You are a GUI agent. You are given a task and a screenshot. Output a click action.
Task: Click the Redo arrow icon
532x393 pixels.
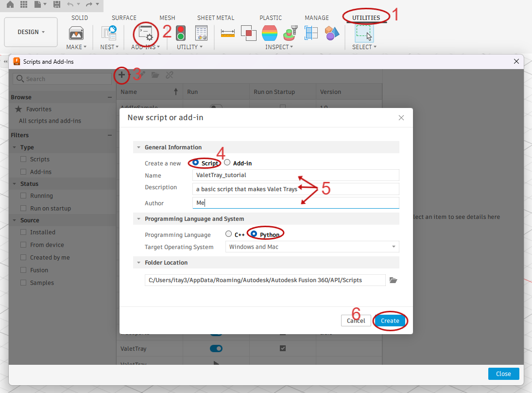(x=89, y=4)
